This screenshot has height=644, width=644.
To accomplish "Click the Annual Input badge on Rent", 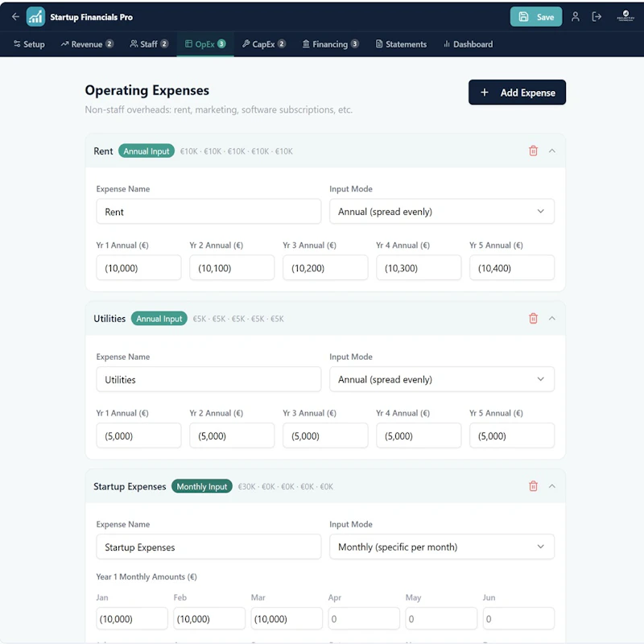I will coord(147,151).
